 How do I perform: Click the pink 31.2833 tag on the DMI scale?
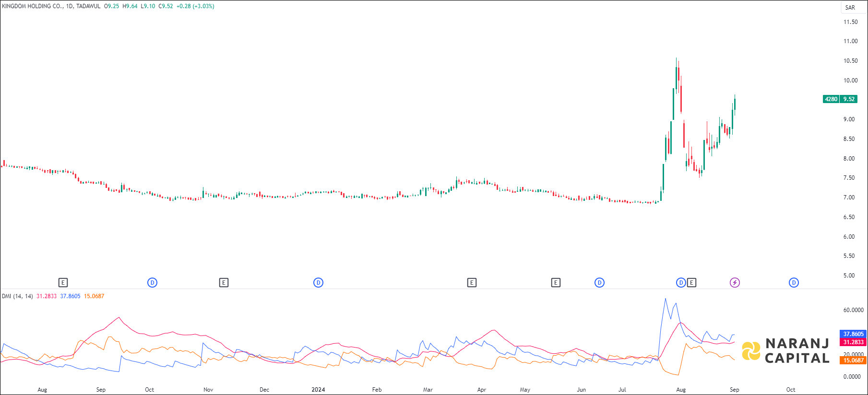(x=853, y=342)
